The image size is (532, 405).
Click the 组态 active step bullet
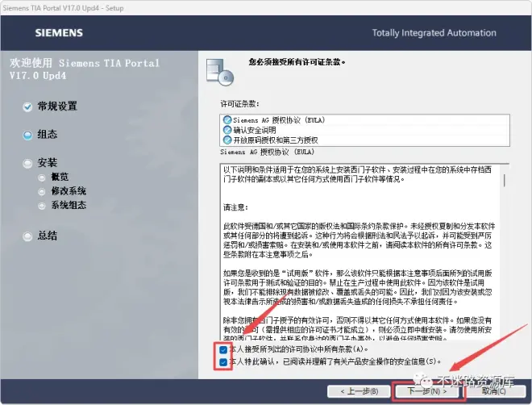tap(27, 135)
